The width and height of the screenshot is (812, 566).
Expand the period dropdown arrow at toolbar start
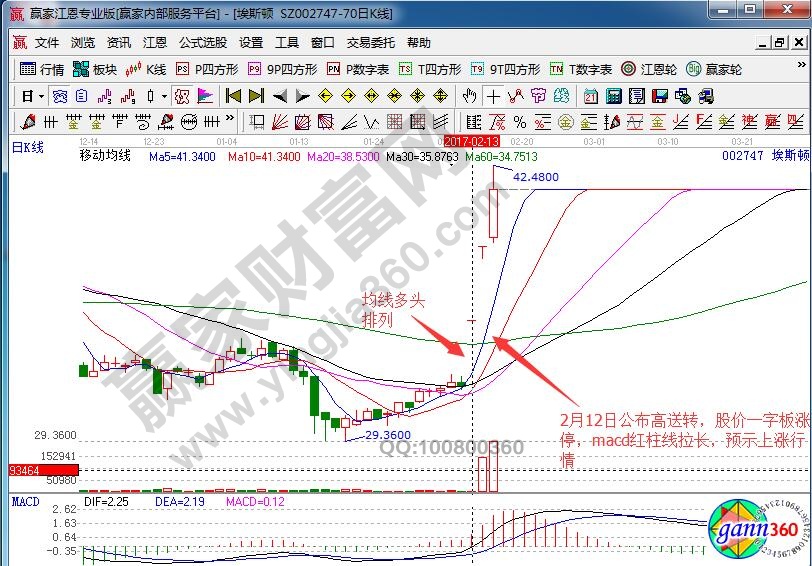[x=40, y=96]
